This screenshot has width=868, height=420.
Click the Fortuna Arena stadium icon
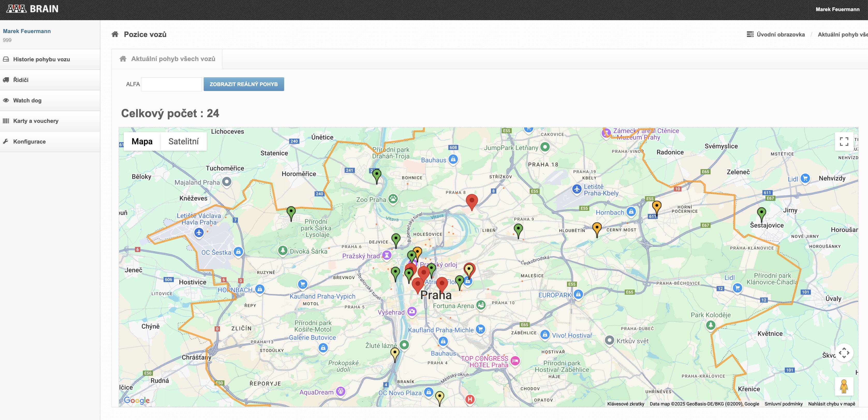[x=481, y=305]
